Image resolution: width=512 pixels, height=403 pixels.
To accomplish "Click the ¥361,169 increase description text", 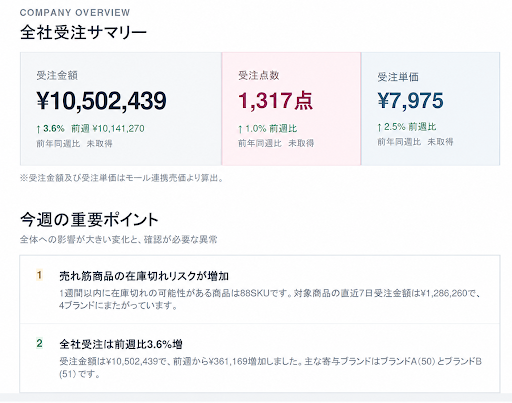I will [x=270, y=368].
